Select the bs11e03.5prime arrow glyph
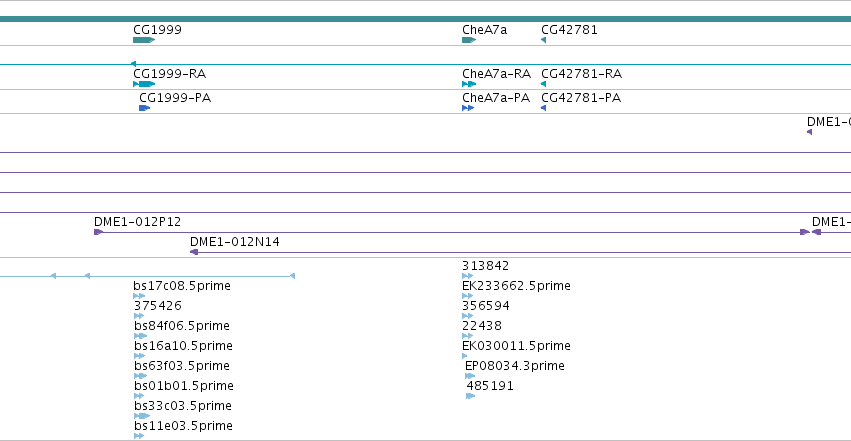 pyautogui.click(x=139, y=436)
